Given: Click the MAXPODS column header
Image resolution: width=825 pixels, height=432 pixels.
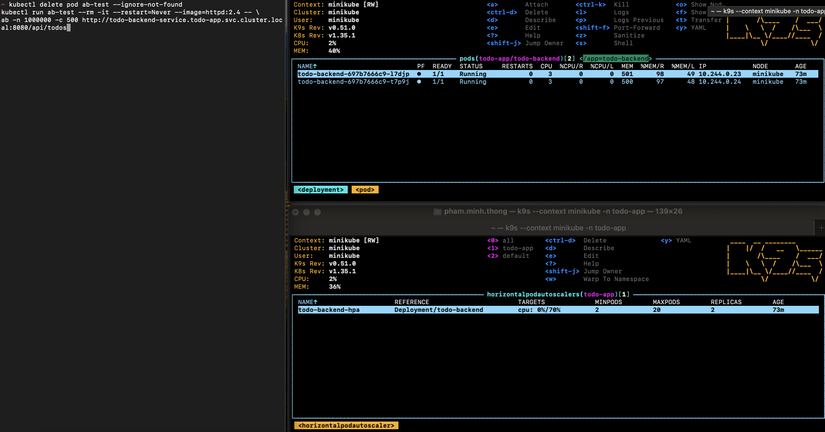Looking at the screenshot, I should click(666, 302).
